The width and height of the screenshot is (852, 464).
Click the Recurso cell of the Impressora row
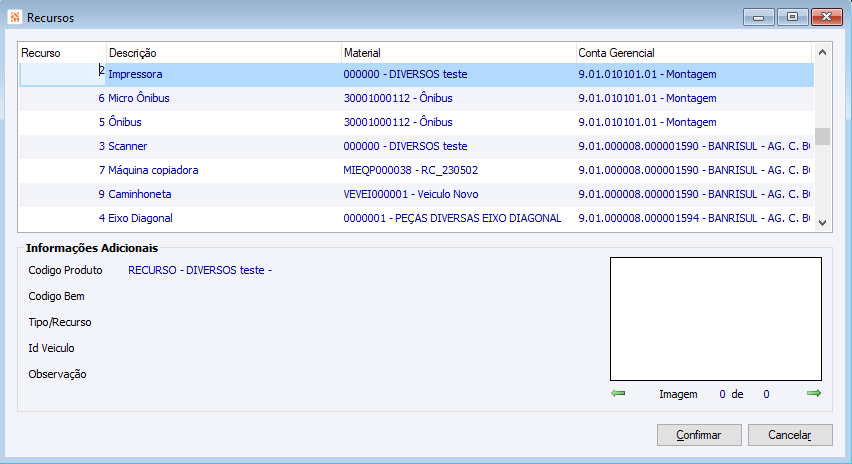coord(62,74)
